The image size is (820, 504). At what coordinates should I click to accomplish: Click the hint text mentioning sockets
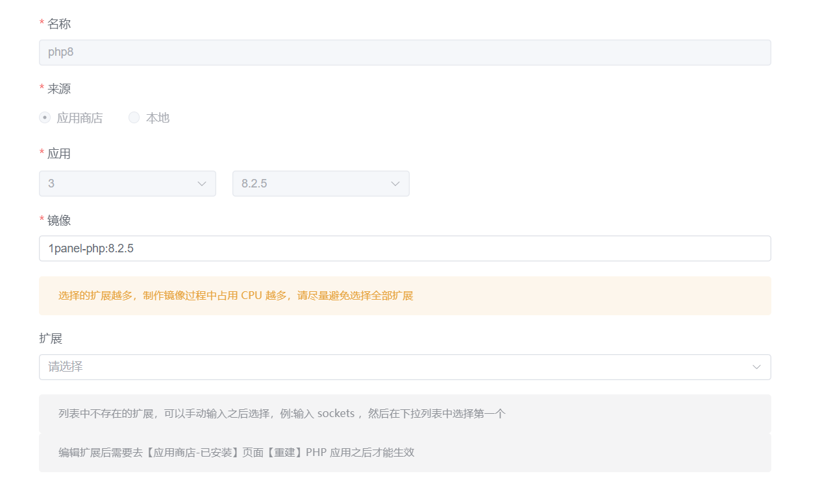(282, 414)
